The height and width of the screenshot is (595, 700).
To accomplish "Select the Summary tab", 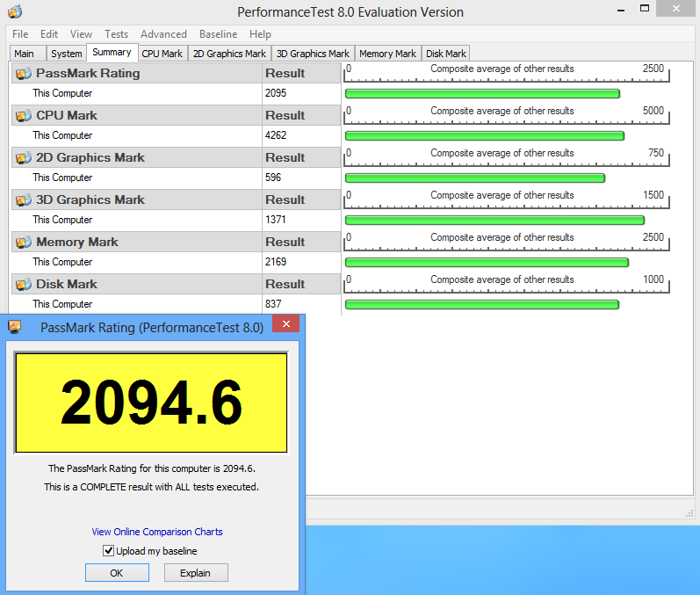I will click(x=112, y=52).
